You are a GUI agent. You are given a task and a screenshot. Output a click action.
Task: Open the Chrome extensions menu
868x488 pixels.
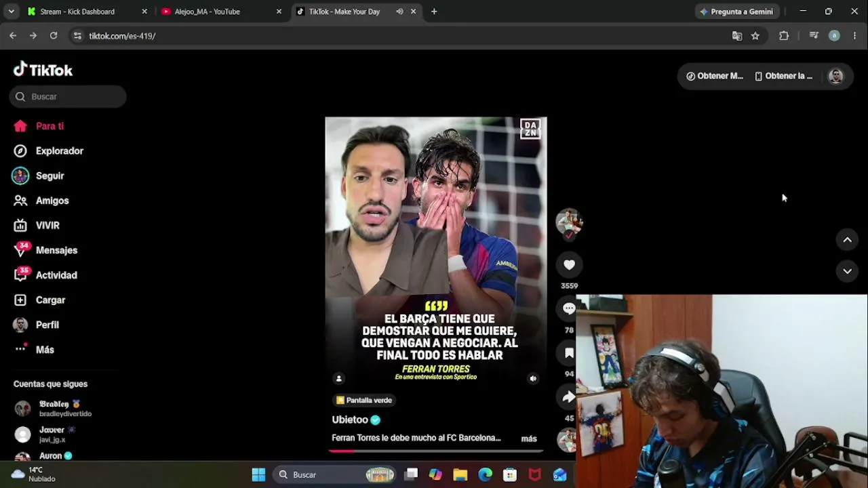click(784, 36)
